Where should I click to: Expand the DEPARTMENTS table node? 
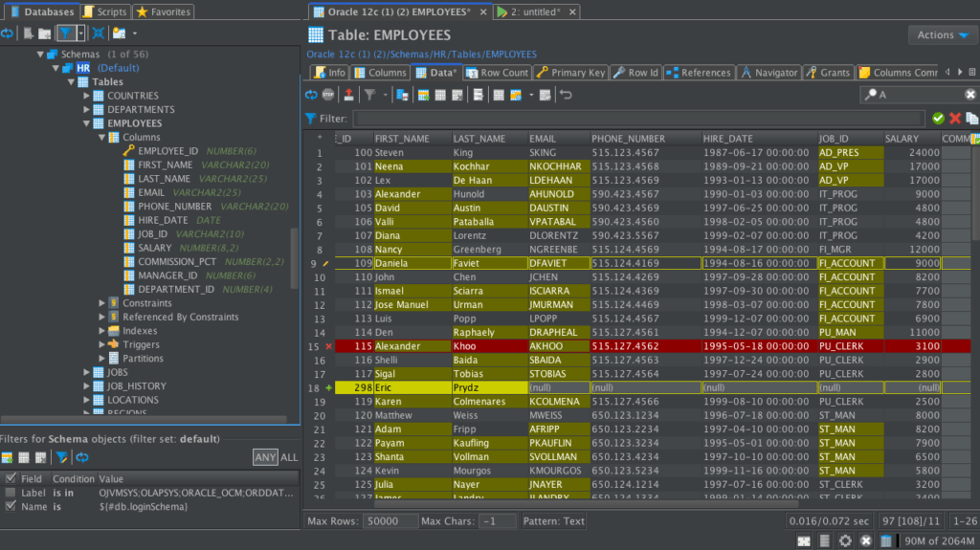(x=87, y=109)
